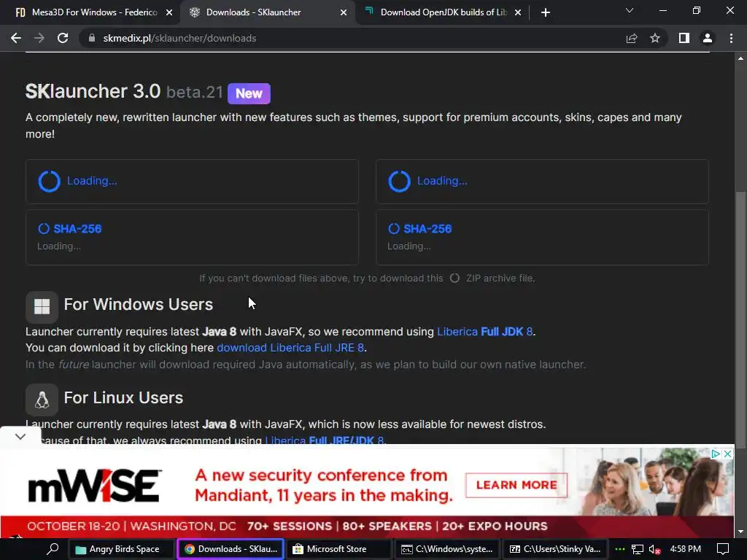Viewport: 747px width, 560px height.
Task: Close the mWISE advertisement
Action: (x=727, y=454)
